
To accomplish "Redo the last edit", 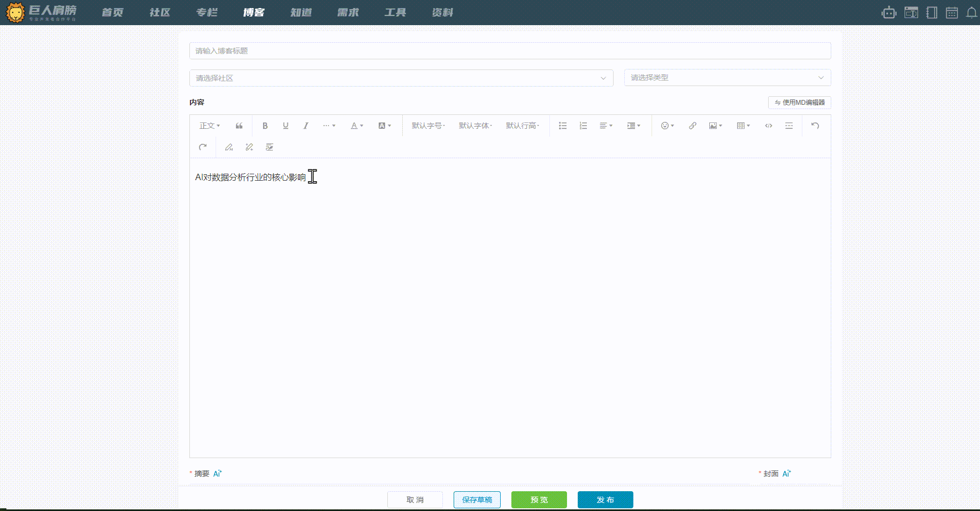I will 203,147.
